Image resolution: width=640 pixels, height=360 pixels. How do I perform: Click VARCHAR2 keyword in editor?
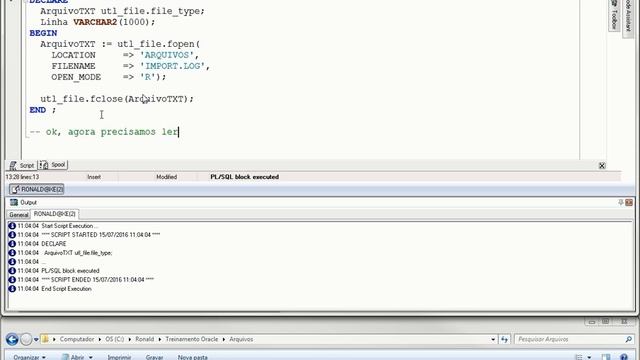95,22
